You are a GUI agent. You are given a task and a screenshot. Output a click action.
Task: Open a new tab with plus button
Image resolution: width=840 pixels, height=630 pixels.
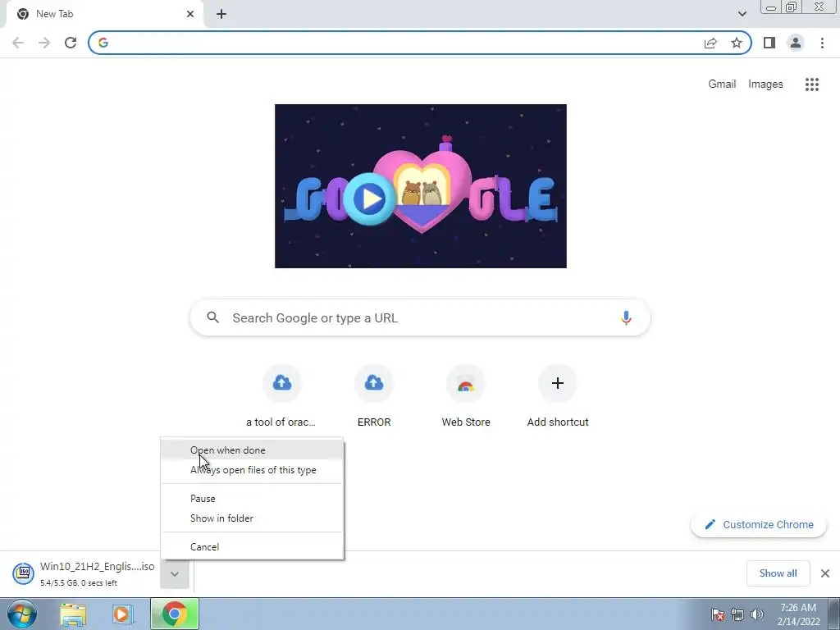point(221,14)
